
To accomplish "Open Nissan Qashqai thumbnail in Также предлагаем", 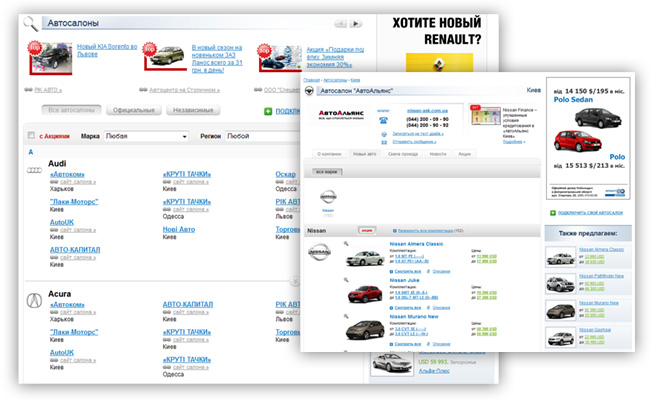I will click(x=560, y=337).
